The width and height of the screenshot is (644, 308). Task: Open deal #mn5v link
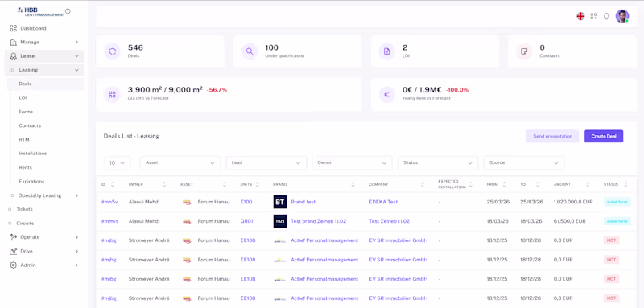[x=109, y=202]
